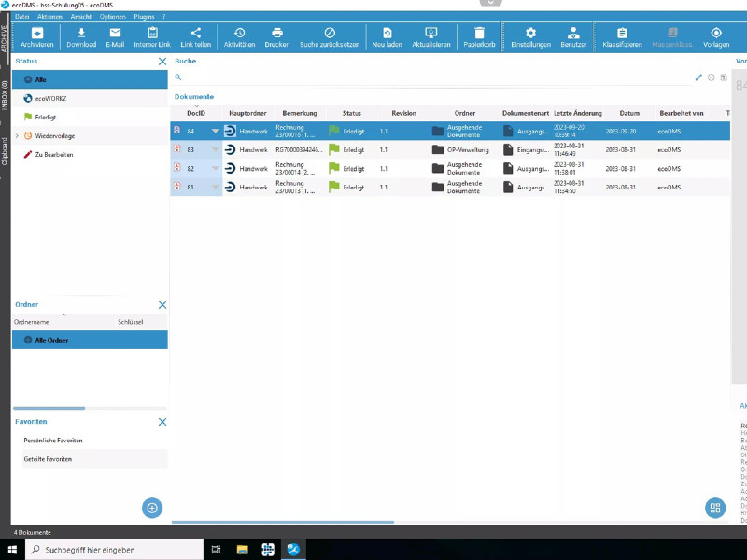Open Windows File Explorer from taskbar
This screenshot has height=560, width=747.
[243, 550]
